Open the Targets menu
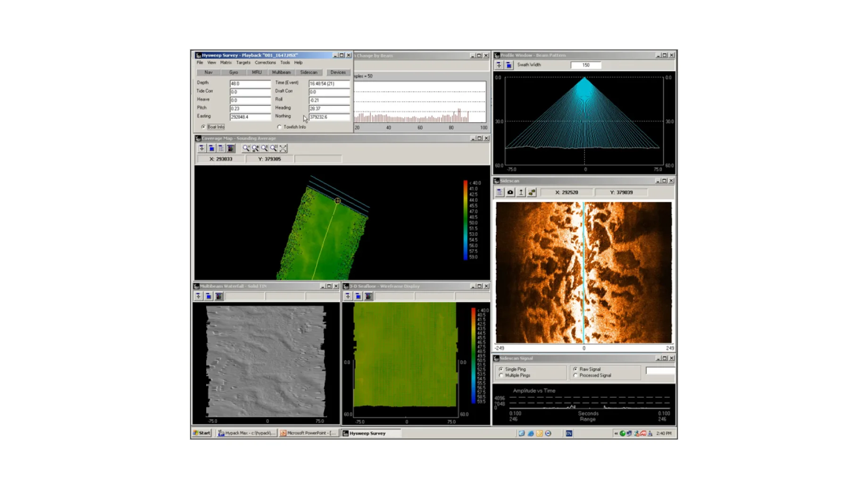868x489 pixels. point(243,63)
